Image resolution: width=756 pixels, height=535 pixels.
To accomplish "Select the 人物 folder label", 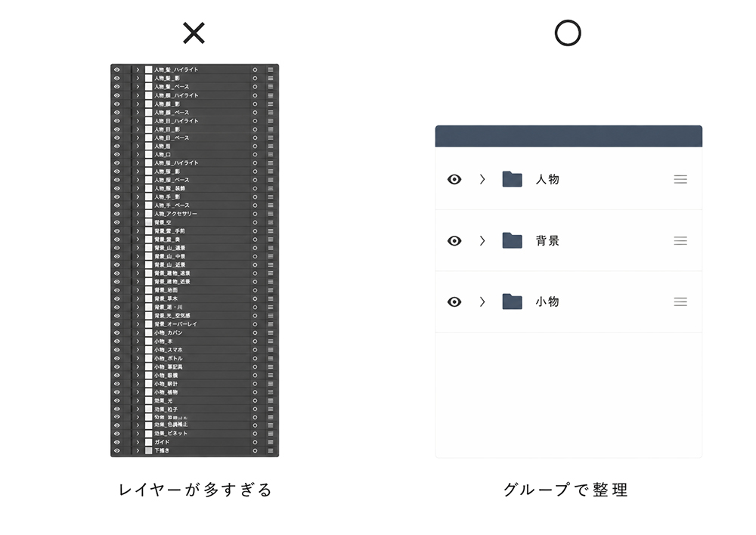I will click(x=547, y=179).
